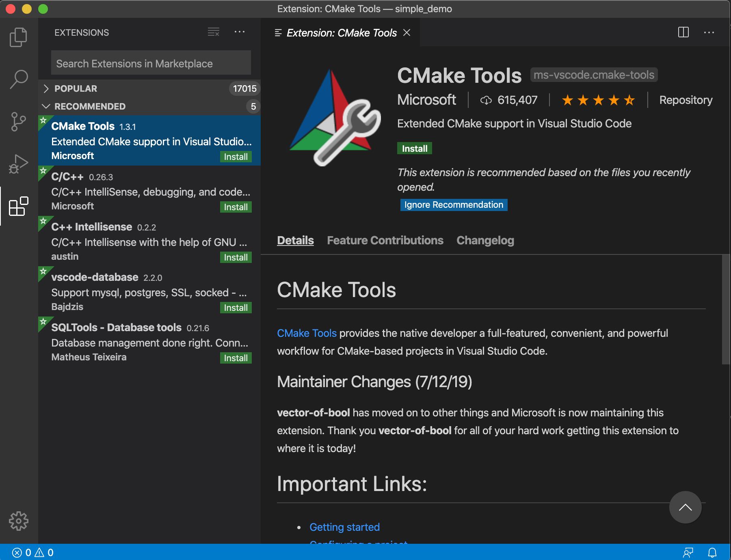Open the Getting started link
This screenshot has width=731, height=560.
pyautogui.click(x=344, y=527)
